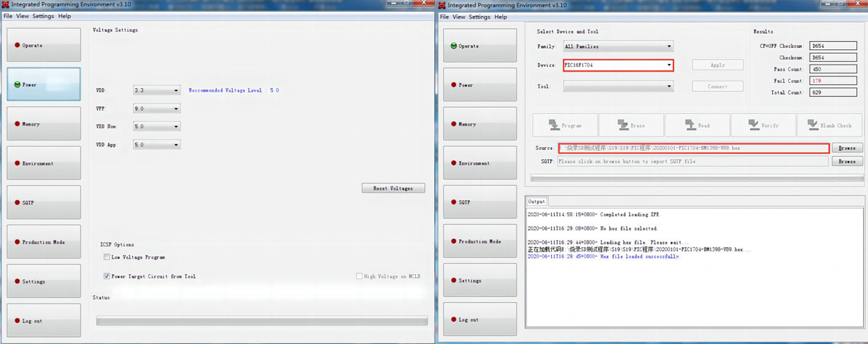868x344 pixels.
Task: Open File menu in left window
Action: (8, 16)
